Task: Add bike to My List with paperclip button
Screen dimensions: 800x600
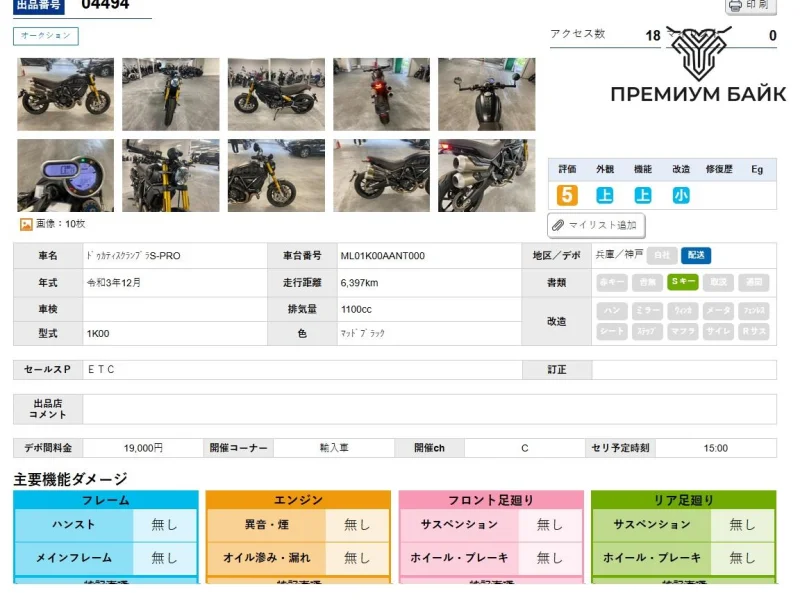Action: [x=596, y=225]
